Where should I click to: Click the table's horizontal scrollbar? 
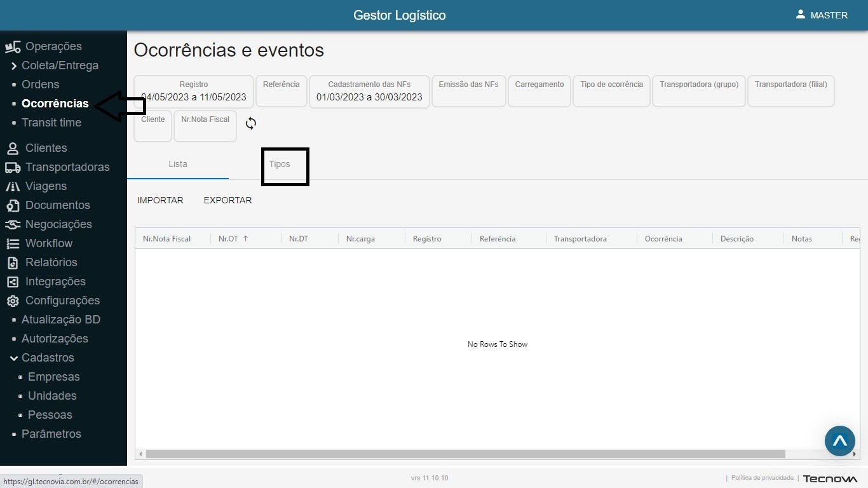[465, 454]
